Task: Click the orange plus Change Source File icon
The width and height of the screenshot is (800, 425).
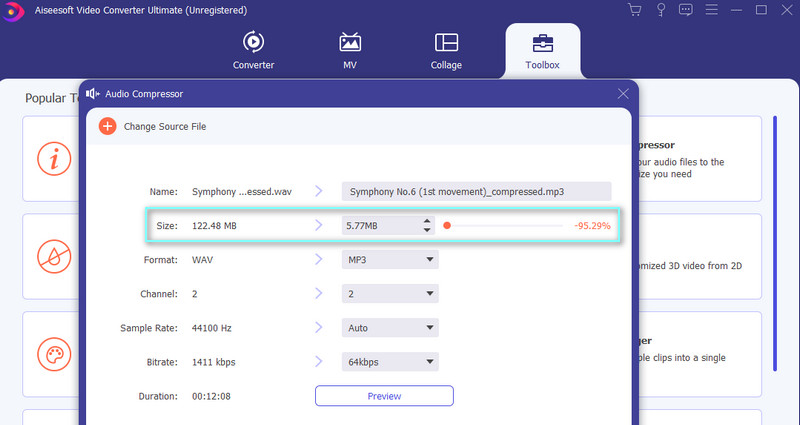Action: click(107, 127)
